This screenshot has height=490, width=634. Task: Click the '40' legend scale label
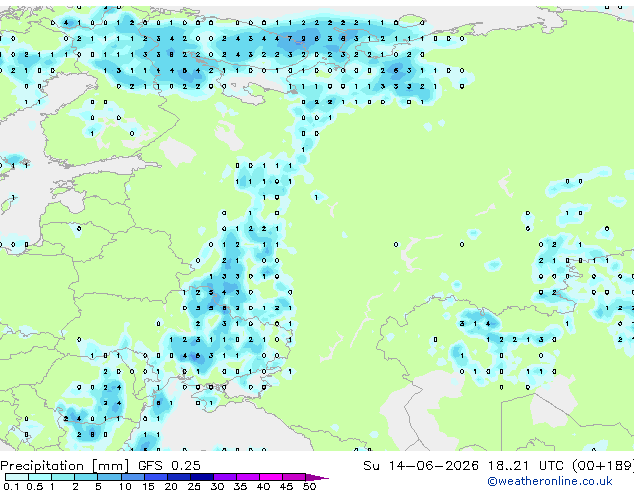(x=263, y=486)
